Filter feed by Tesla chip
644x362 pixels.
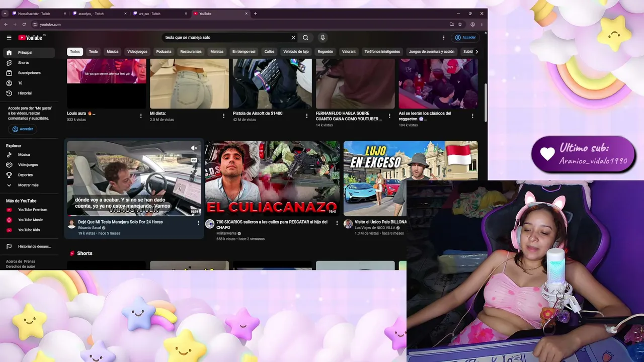(x=93, y=52)
